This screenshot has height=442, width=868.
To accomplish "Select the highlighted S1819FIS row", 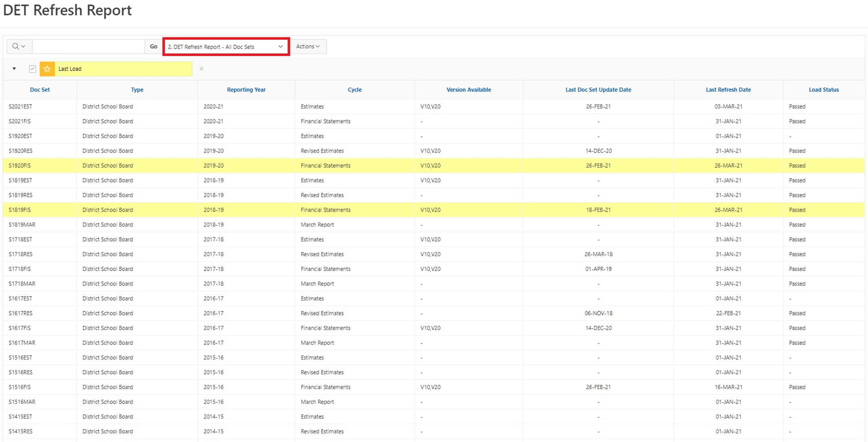I will (x=20, y=210).
